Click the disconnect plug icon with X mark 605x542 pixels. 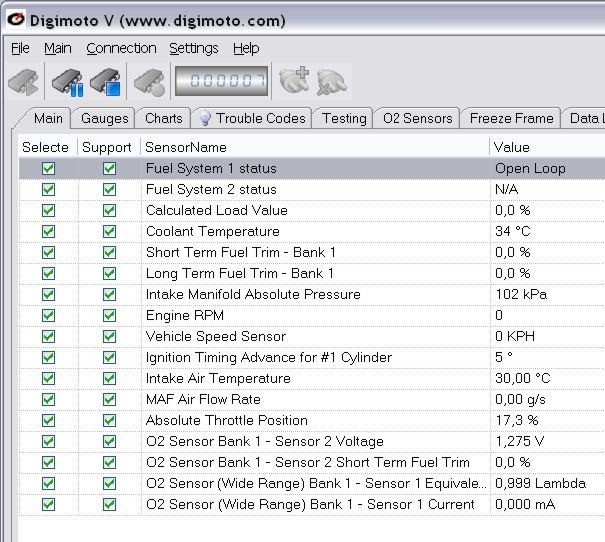[x=331, y=82]
